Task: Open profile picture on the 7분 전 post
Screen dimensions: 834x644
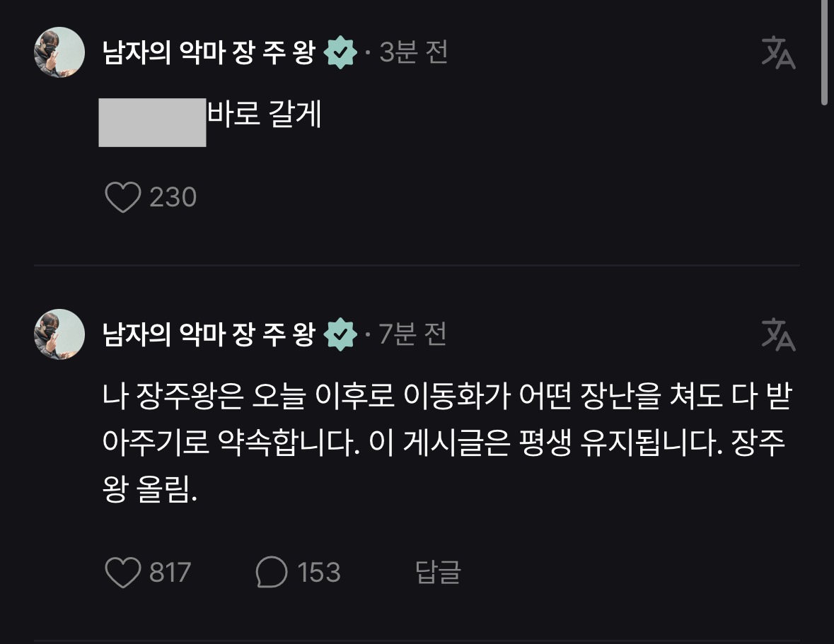Action: (x=59, y=334)
